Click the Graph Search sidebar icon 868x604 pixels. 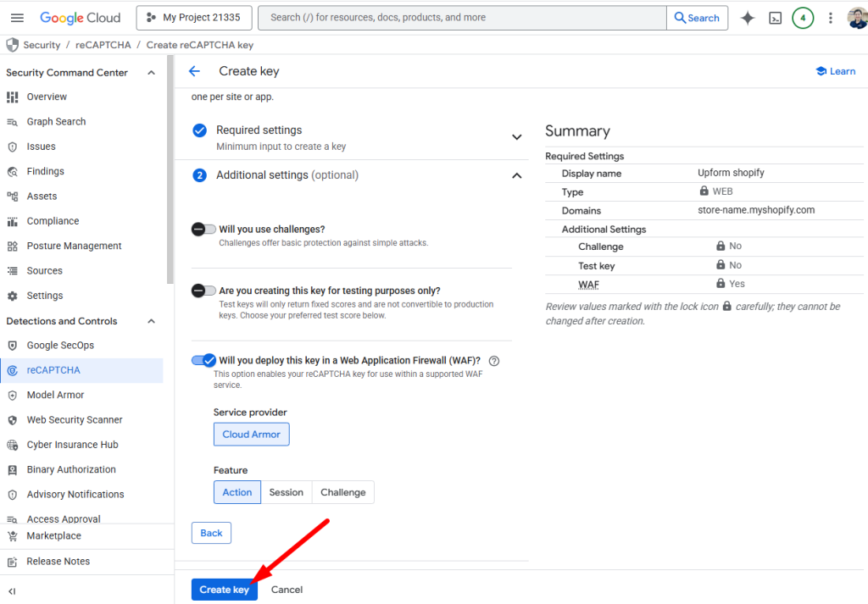12,122
